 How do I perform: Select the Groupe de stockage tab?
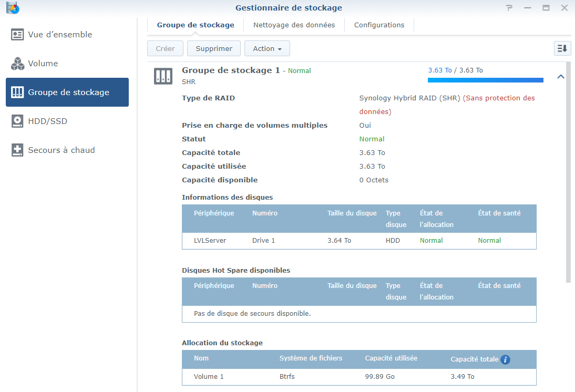(x=196, y=25)
